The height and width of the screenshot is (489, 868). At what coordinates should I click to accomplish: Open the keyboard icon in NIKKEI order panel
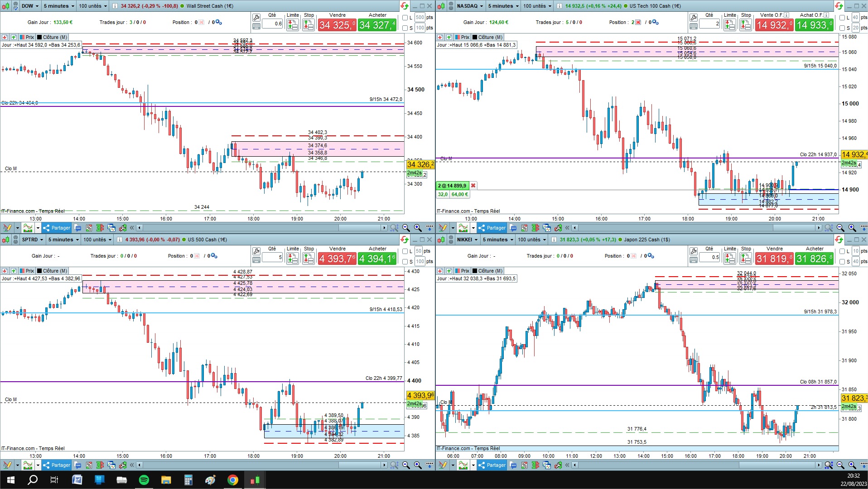coord(693,260)
